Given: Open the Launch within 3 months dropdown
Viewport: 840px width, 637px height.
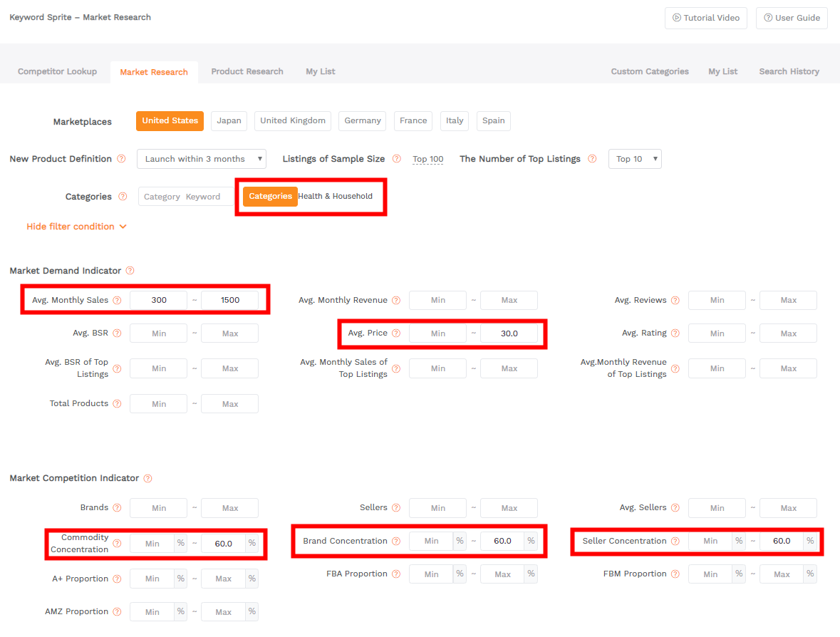Looking at the screenshot, I should pos(201,159).
